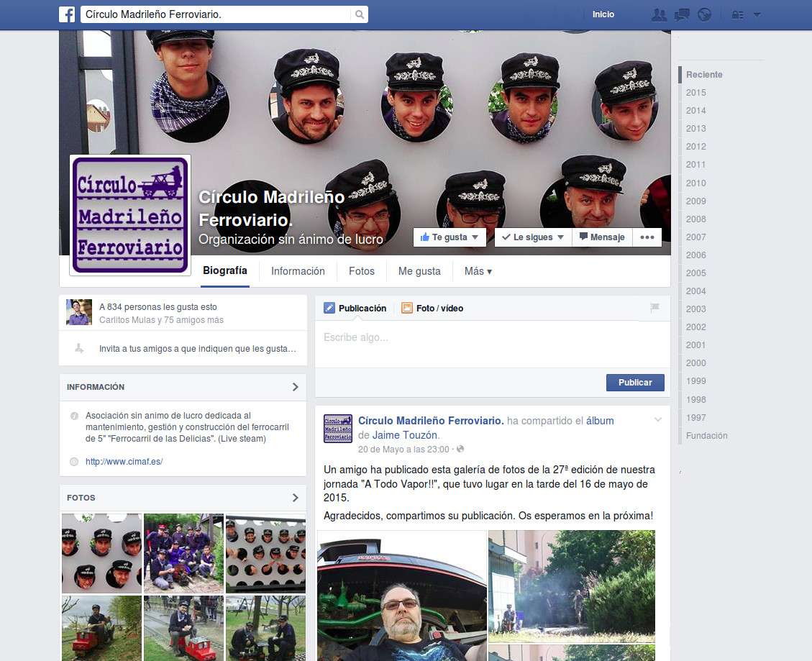Click the liker's avatar beside 834 personas
This screenshot has height=661, width=812.
[x=78, y=312]
